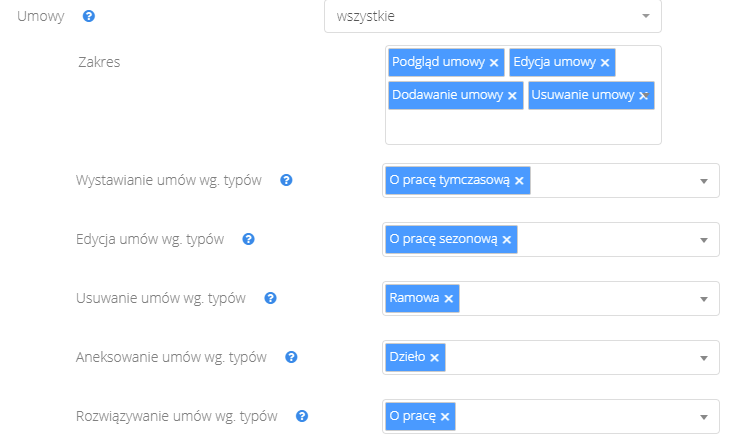Click empty area in Zakres tag field
The width and height of the screenshot is (739, 444).
click(x=520, y=128)
